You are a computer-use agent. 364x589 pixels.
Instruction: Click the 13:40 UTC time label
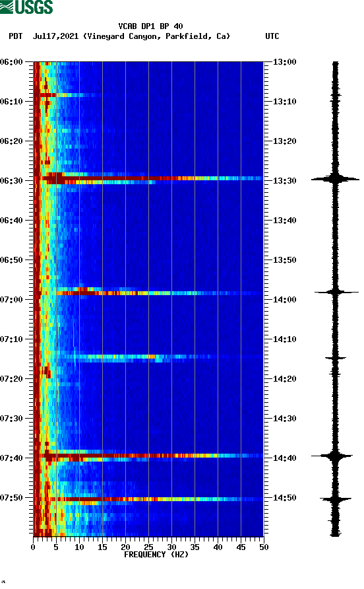[x=284, y=220]
